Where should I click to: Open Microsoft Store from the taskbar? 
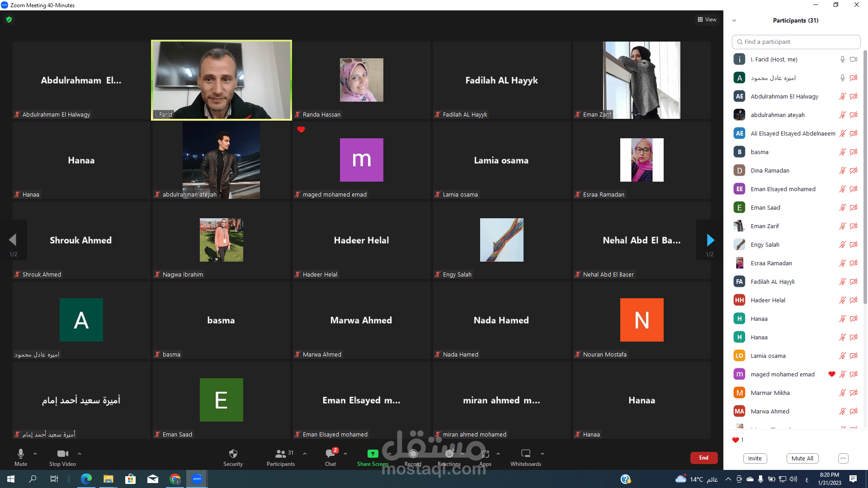[x=130, y=479]
